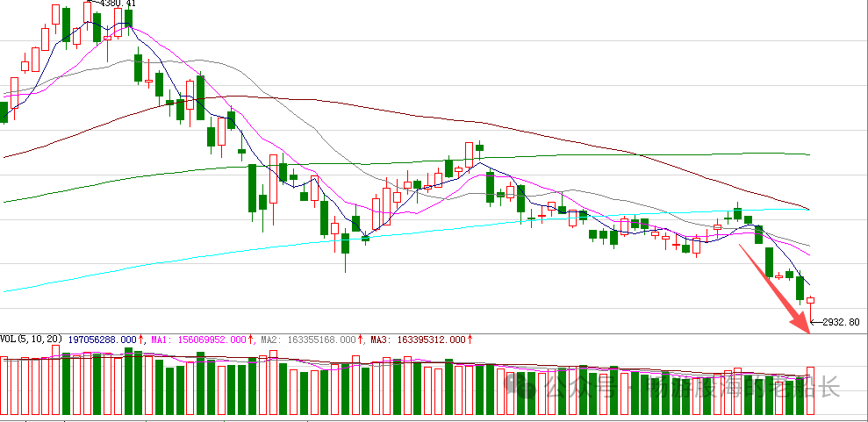Click the MA1: 156069952.000 reading
Viewport: 868px width, 422px height.
(197, 339)
